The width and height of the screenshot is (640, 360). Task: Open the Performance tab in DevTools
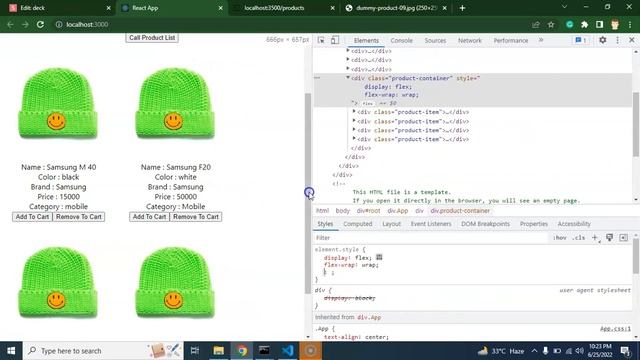[511, 40]
